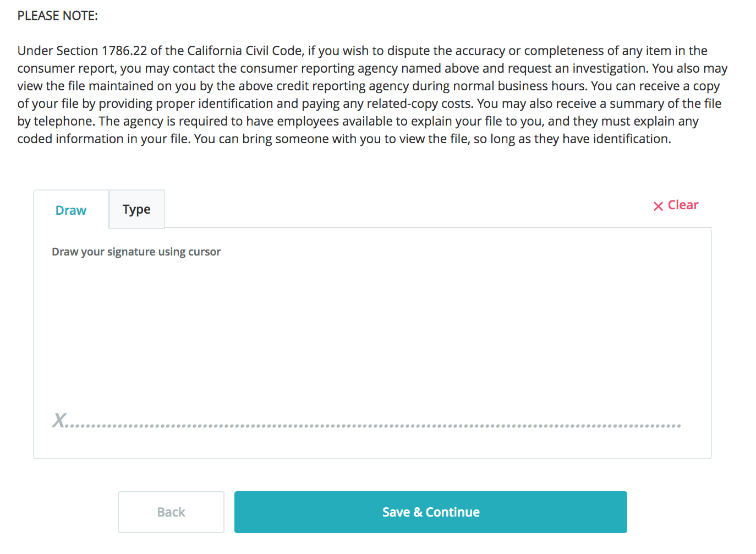
Task: Click the red X icon beside Clear
Action: (658, 206)
